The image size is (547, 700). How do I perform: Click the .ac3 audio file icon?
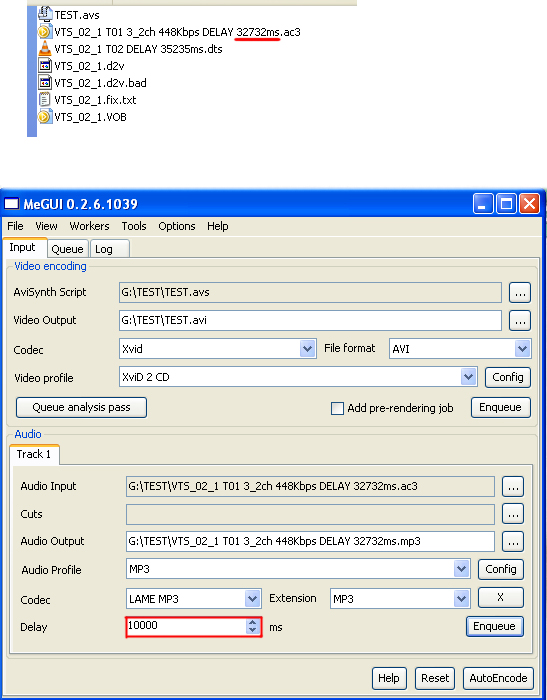(x=45, y=32)
